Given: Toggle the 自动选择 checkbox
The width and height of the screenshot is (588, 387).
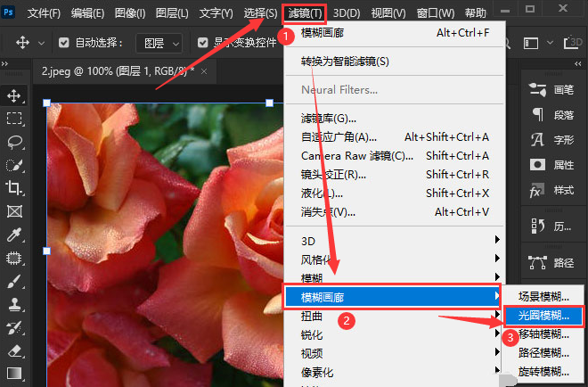Looking at the screenshot, I should [x=64, y=43].
